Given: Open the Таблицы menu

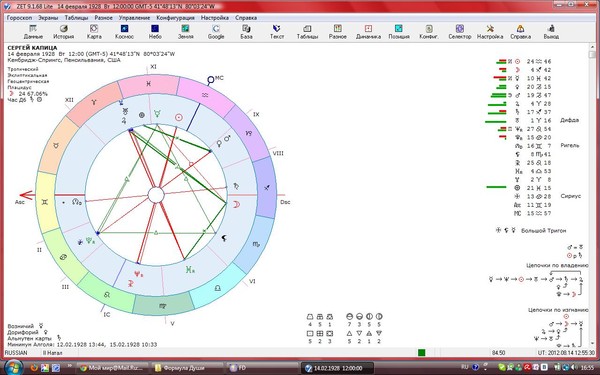Looking at the screenshot, I should pyautogui.click(x=76, y=18).
